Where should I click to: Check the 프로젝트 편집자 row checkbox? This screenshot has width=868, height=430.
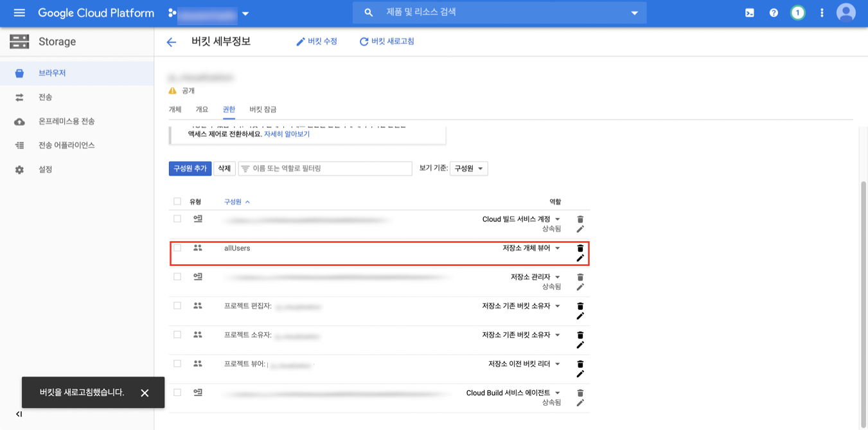177,306
